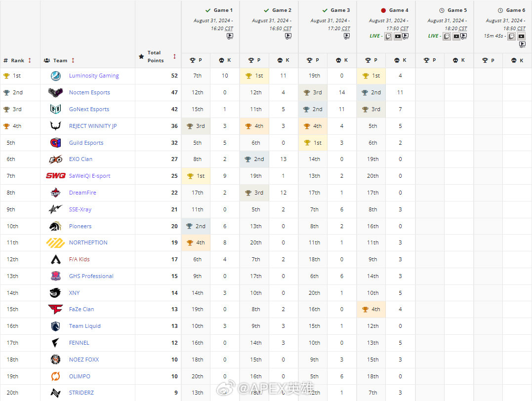Screen dimensions: 532x401
Task: Click the yellow NORTHEPTION logo
Action: pyautogui.click(x=56, y=242)
